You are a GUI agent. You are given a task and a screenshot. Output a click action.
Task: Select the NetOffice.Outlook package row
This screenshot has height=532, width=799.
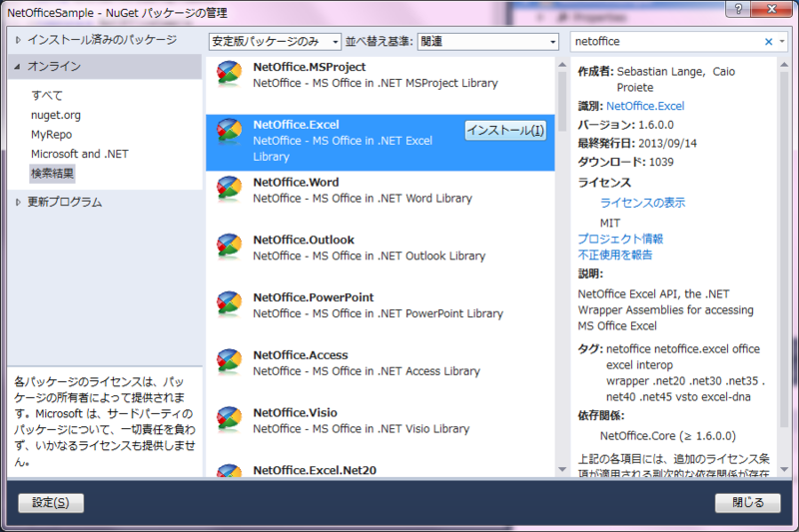pyautogui.click(x=381, y=259)
